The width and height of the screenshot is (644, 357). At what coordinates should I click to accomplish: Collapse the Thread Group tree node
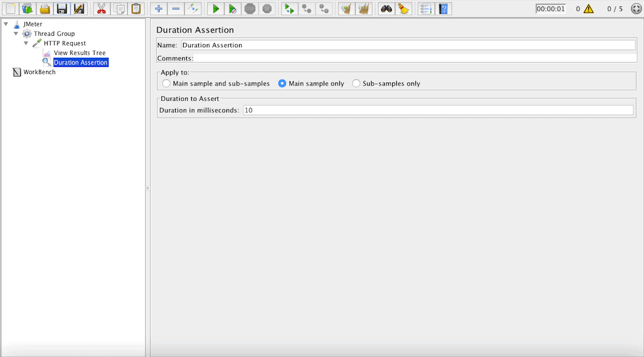click(16, 33)
